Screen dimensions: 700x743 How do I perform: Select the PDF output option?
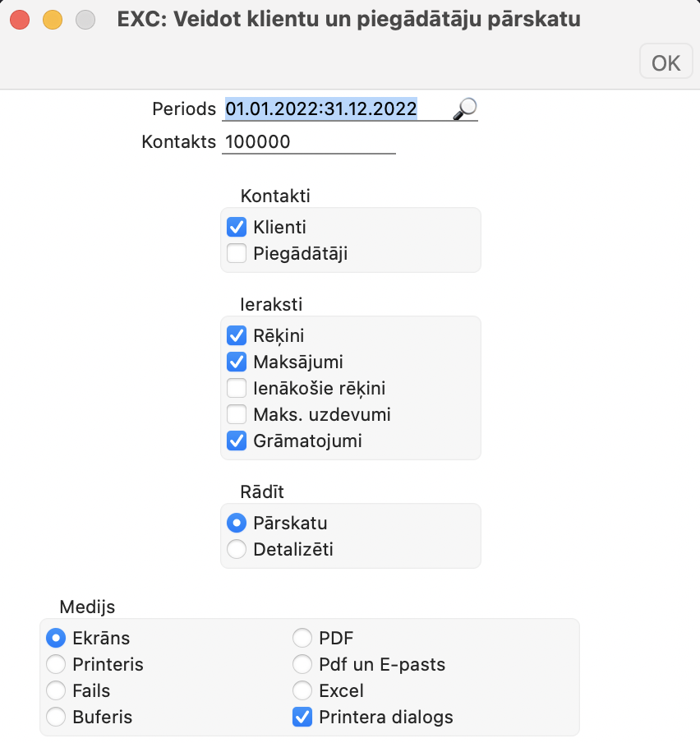coord(302,638)
